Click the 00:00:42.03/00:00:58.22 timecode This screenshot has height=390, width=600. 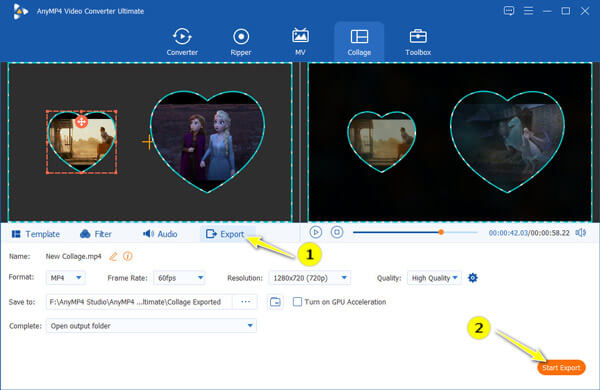pos(529,233)
